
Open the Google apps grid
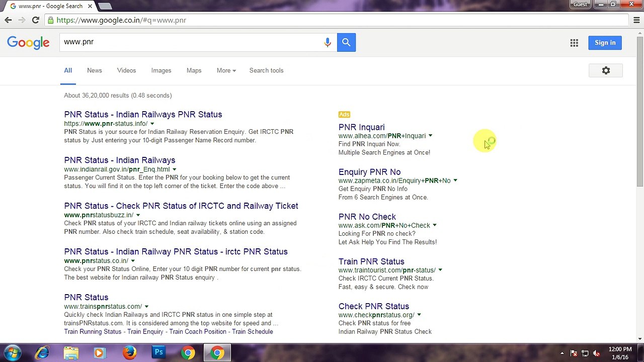pyautogui.click(x=574, y=43)
